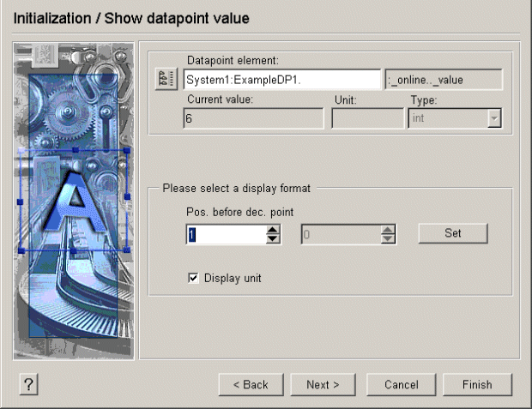Go back with the < Back button
This screenshot has width=532, height=409.
[251, 384]
